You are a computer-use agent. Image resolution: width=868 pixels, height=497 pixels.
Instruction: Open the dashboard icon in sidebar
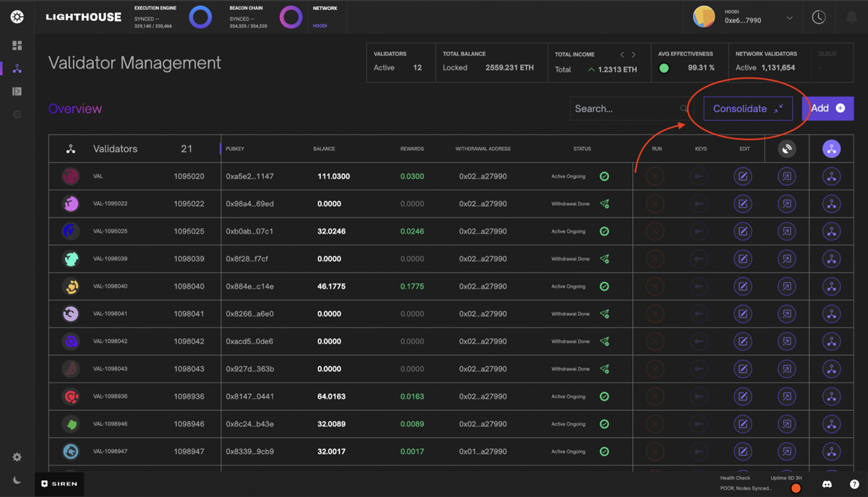point(17,46)
